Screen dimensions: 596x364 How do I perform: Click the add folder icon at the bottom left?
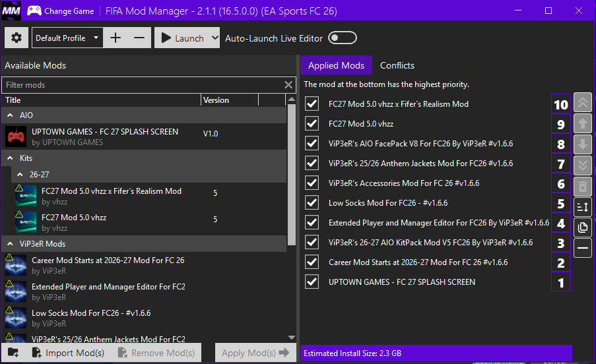tap(13, 353)
